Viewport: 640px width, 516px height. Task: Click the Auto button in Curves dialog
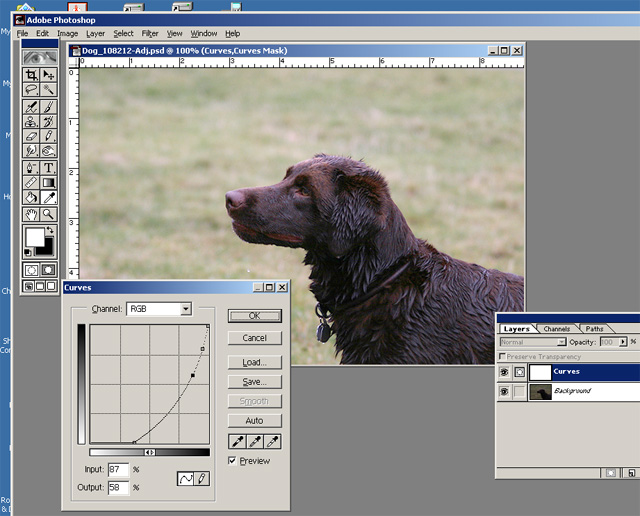coord(254,421)
